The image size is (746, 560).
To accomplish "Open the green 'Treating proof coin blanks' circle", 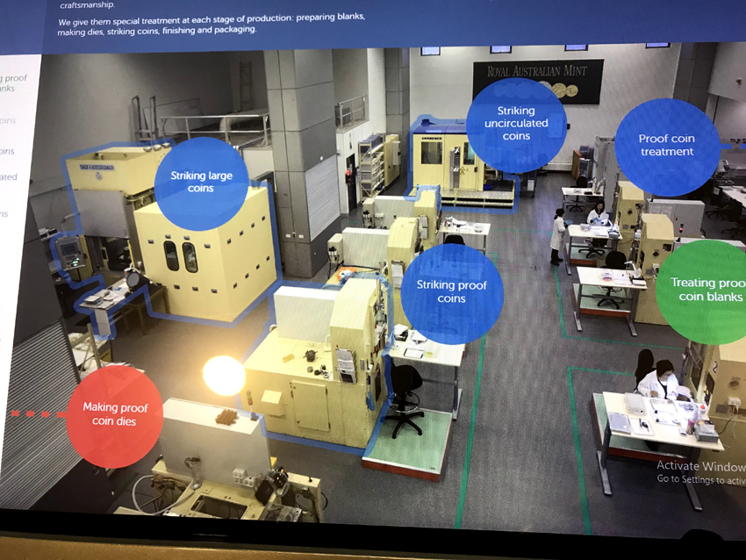I will pyautogui.click(x=701, y=291).
